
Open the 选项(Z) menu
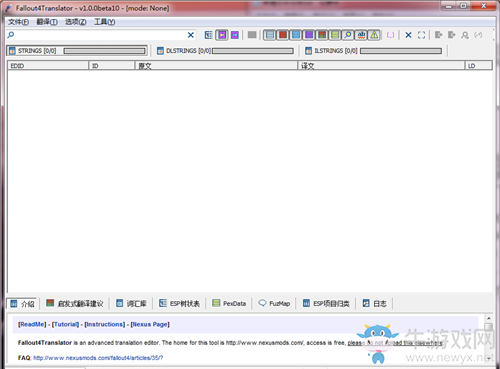tap(76, 22)
